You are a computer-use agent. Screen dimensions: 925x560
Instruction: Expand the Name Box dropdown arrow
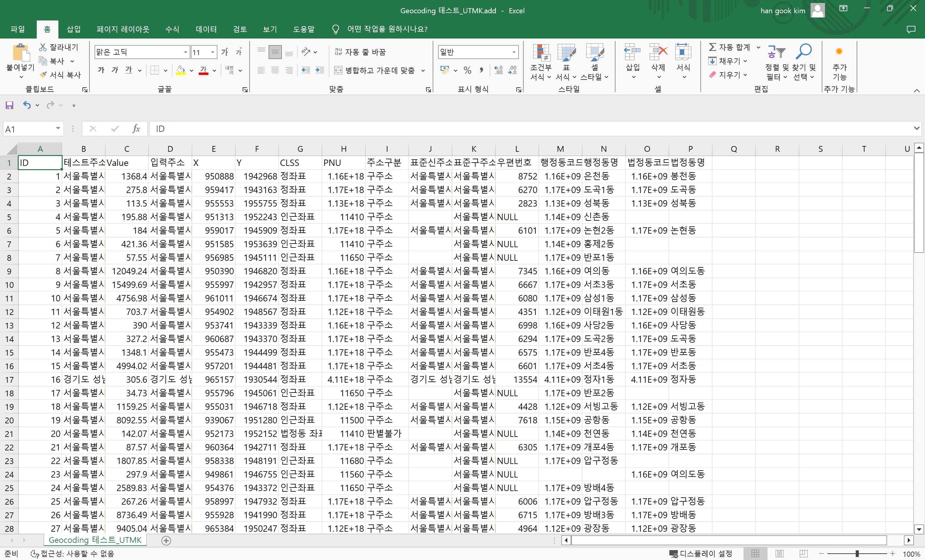[x=58, y=129]
